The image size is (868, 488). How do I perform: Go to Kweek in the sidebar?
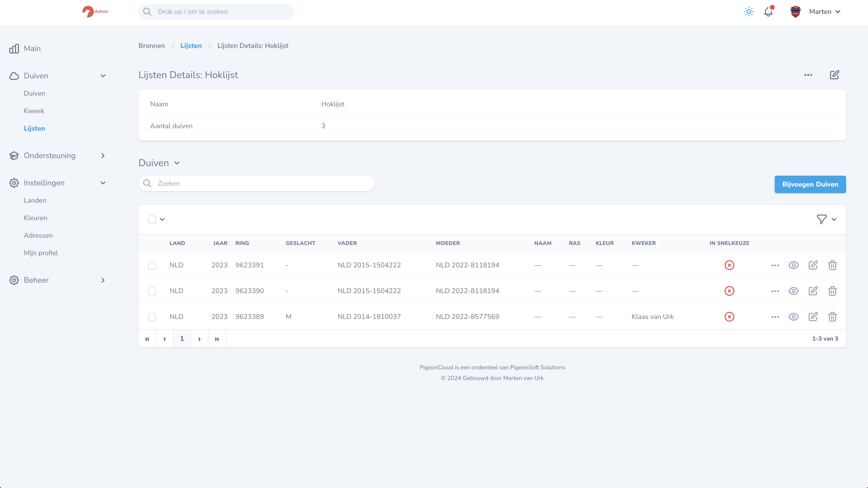34,111
